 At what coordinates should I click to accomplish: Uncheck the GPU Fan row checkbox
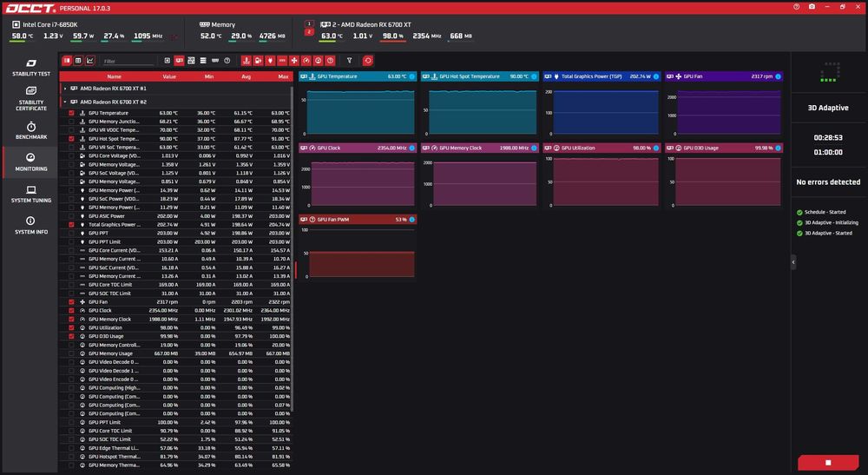click(71, 301)
